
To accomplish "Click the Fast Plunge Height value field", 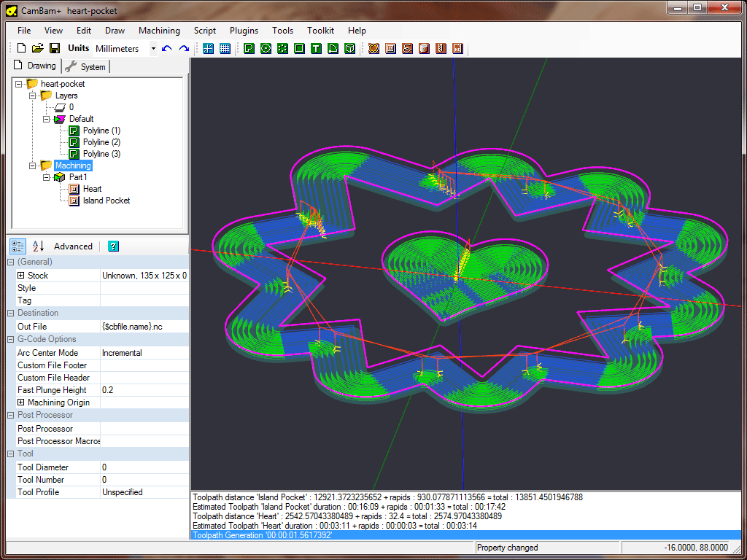I will [x=144, y=390].
